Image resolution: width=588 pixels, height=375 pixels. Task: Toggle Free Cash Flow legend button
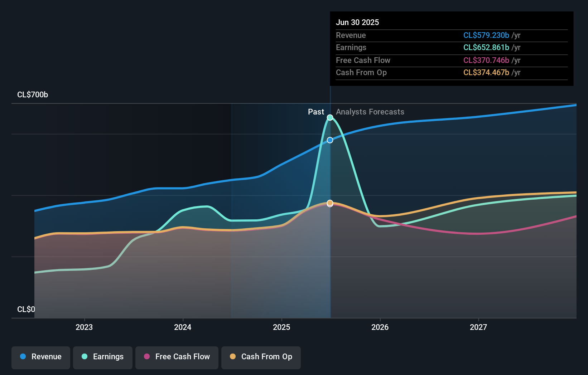coord(177,357)
